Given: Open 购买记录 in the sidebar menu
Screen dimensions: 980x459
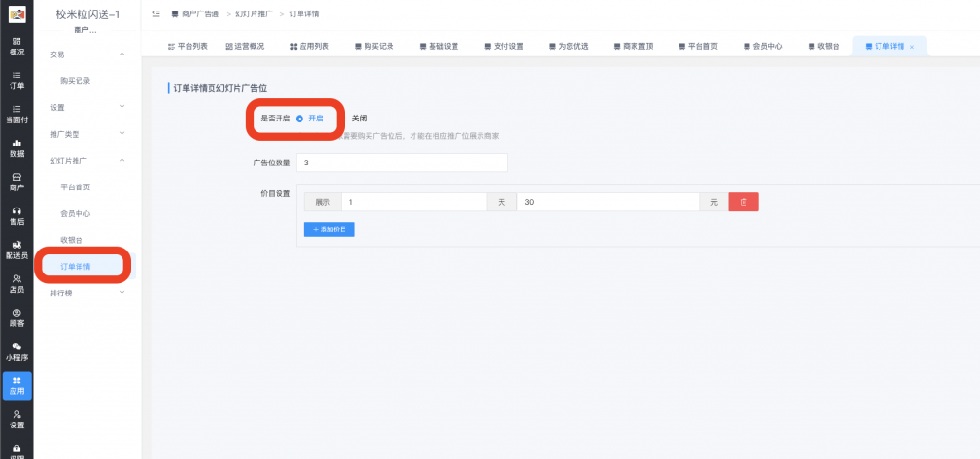Looking at the screenshot, I should click(76, 81).
